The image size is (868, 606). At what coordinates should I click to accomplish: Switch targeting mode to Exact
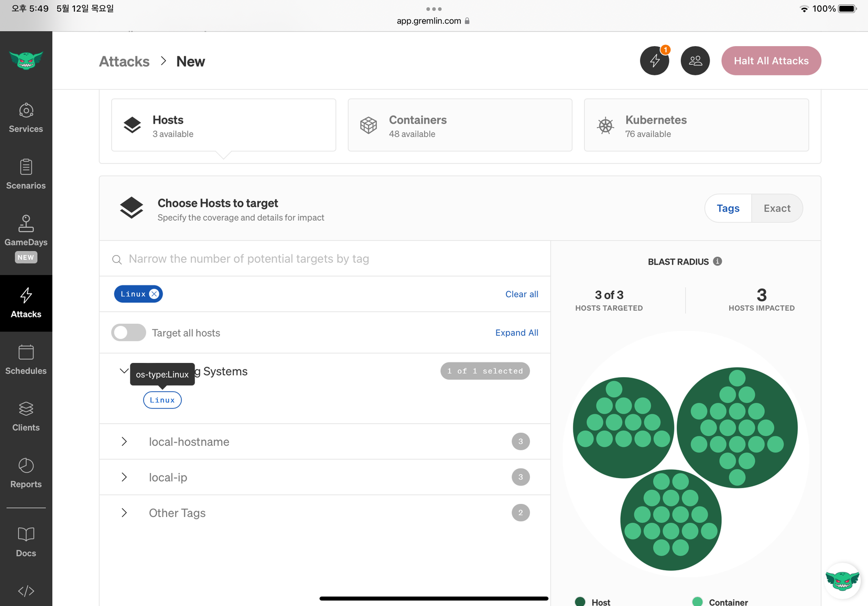[x=777, y=208]
